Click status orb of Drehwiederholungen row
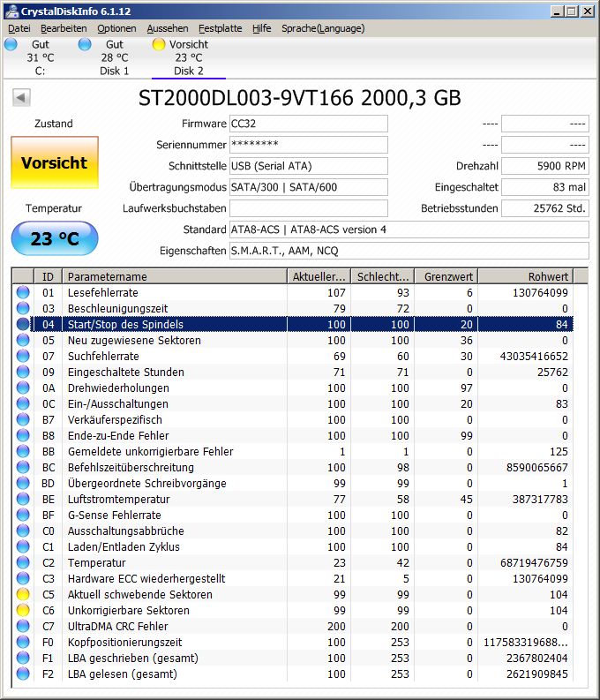 [x=23, y=388]
